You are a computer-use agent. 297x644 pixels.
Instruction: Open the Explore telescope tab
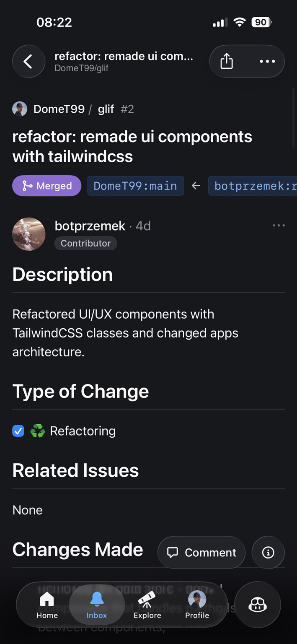[x=147, y=605]
